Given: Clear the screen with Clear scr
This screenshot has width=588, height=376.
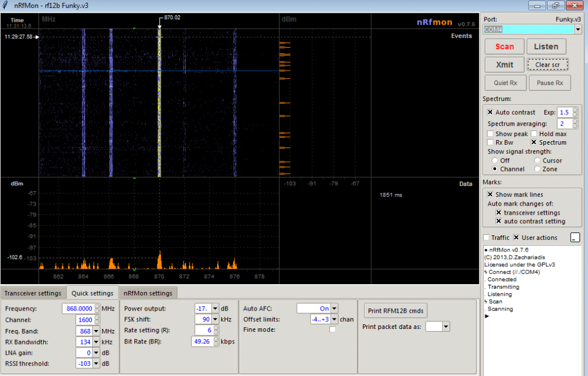Looking at the screenshot, I should click(x=547, y=64).
